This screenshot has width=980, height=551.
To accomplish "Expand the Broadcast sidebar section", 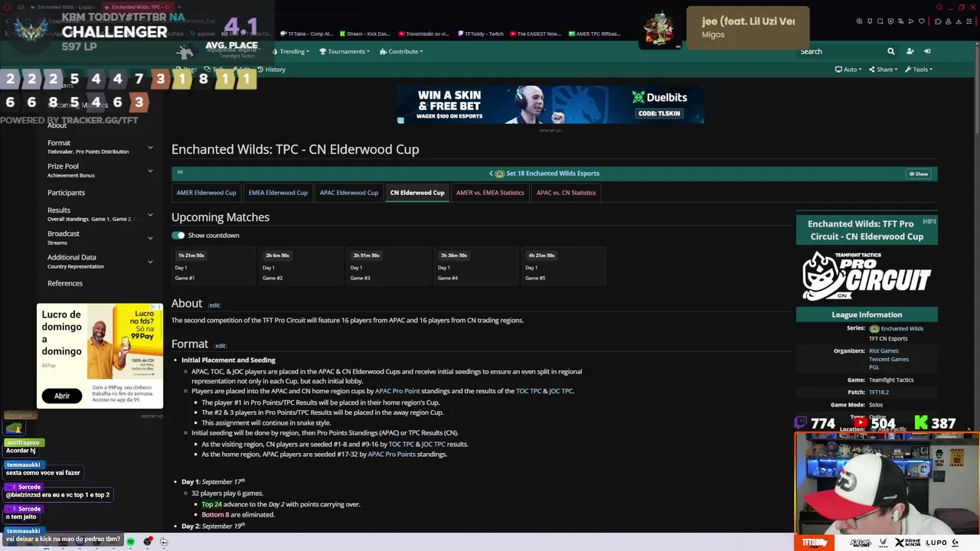I will (x=150, y=238).
